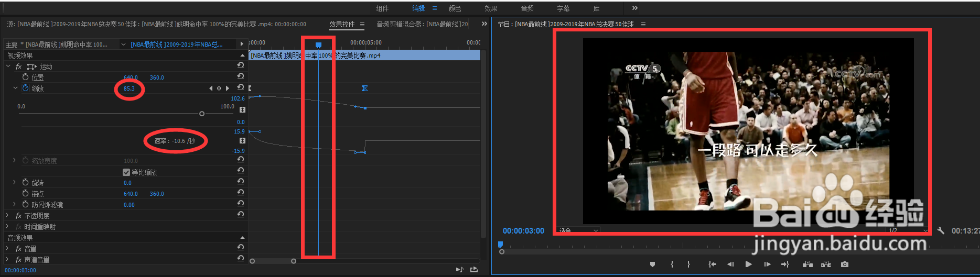Screen dimensions: 980x277
Task: Reset the 缩放 (Scale) parameter
Action: [240, 87]
